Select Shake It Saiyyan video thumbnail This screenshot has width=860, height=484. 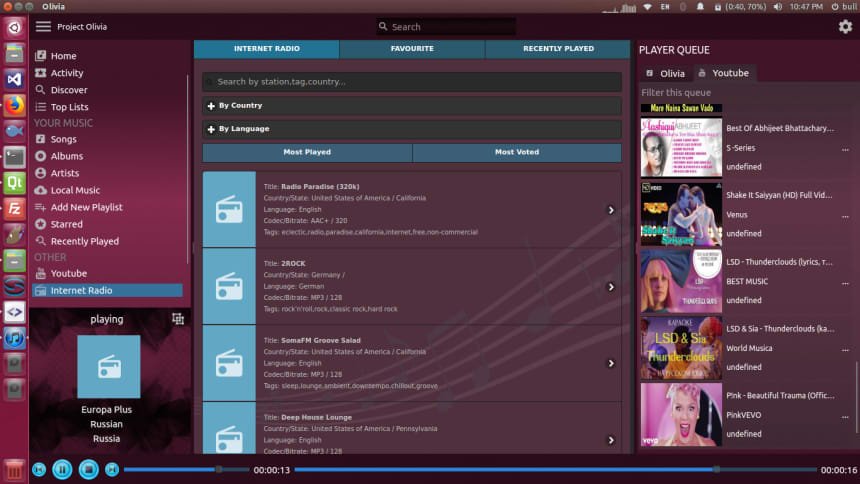681,215
